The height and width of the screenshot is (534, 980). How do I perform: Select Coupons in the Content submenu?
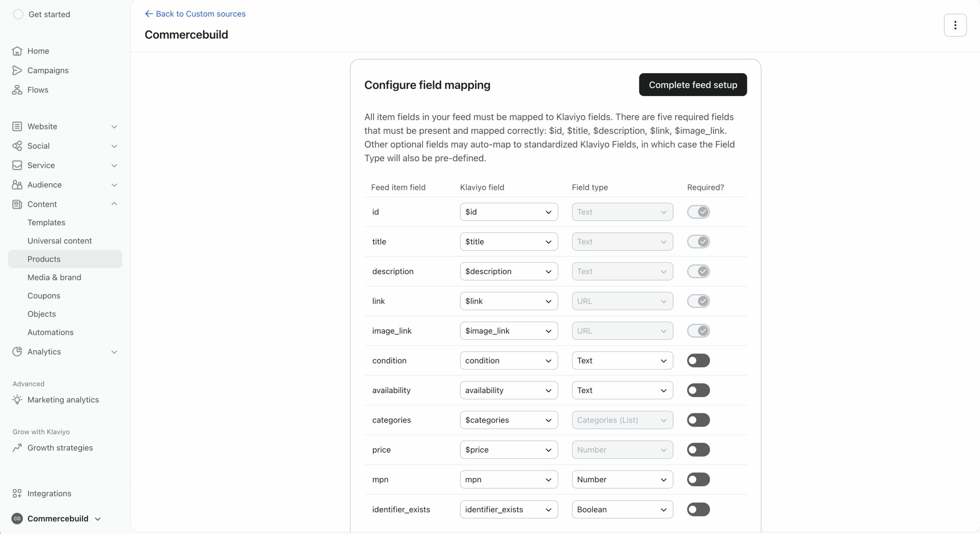(x=44, y=296)
